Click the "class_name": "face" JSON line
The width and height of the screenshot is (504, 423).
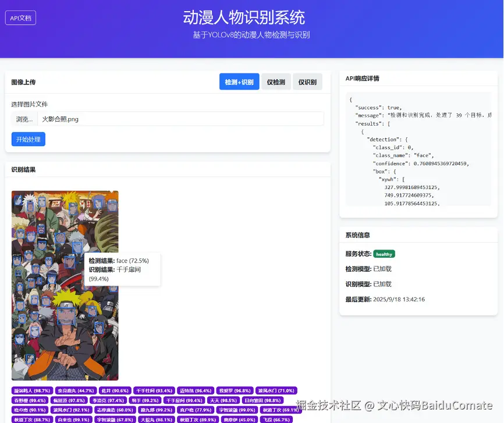[x=403, y=155]
